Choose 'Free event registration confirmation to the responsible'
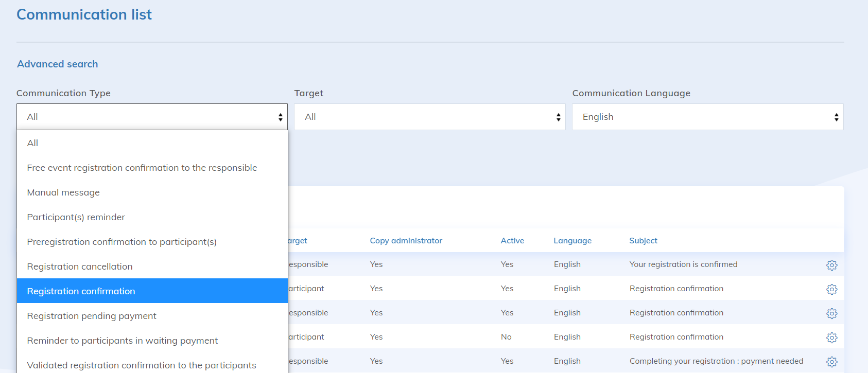 pos(152,168)
